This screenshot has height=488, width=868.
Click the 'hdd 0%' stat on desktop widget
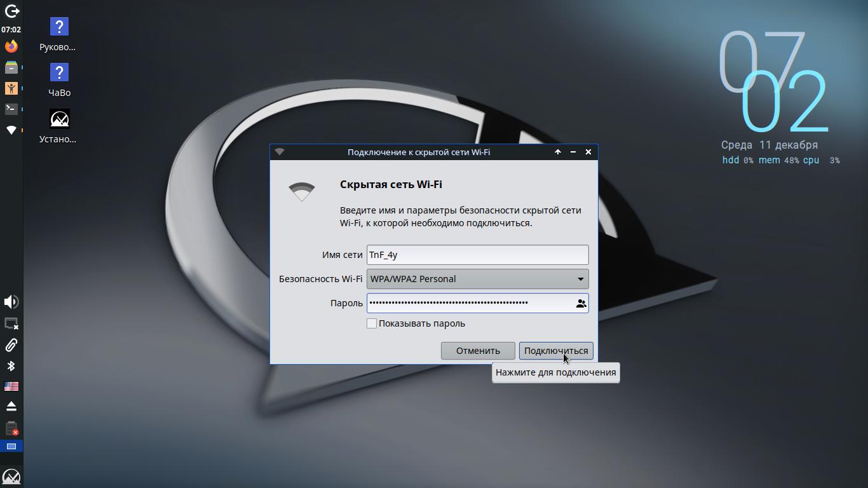[738, 160]
